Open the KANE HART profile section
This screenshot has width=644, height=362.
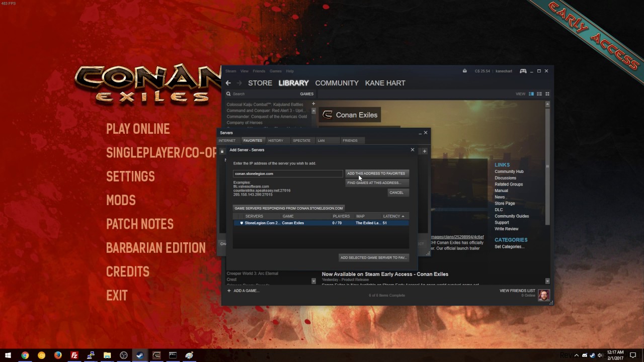click(x=385, y=83)
